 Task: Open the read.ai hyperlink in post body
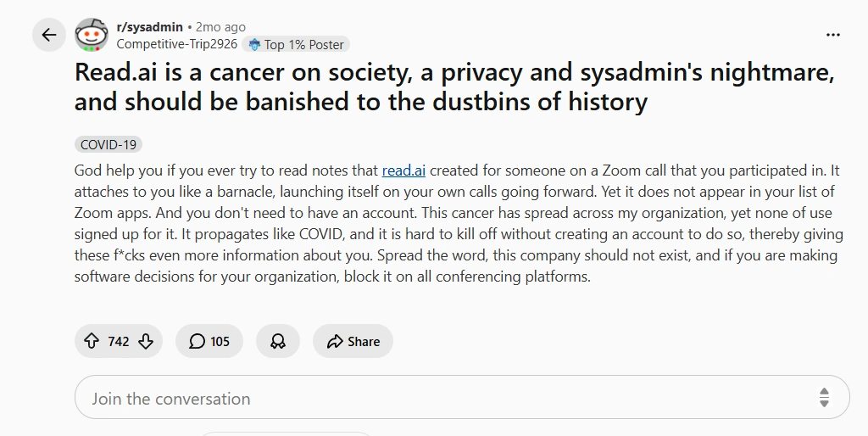tap(403, 170)
